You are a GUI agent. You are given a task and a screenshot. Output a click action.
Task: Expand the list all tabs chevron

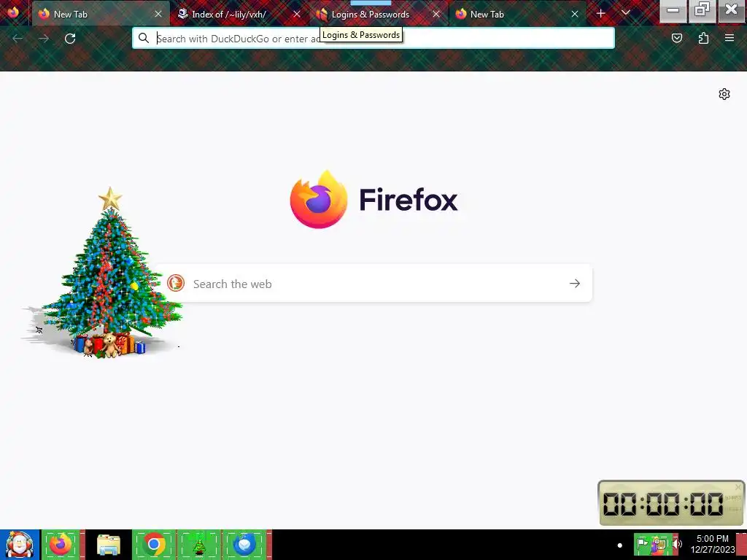coord(626,13)
